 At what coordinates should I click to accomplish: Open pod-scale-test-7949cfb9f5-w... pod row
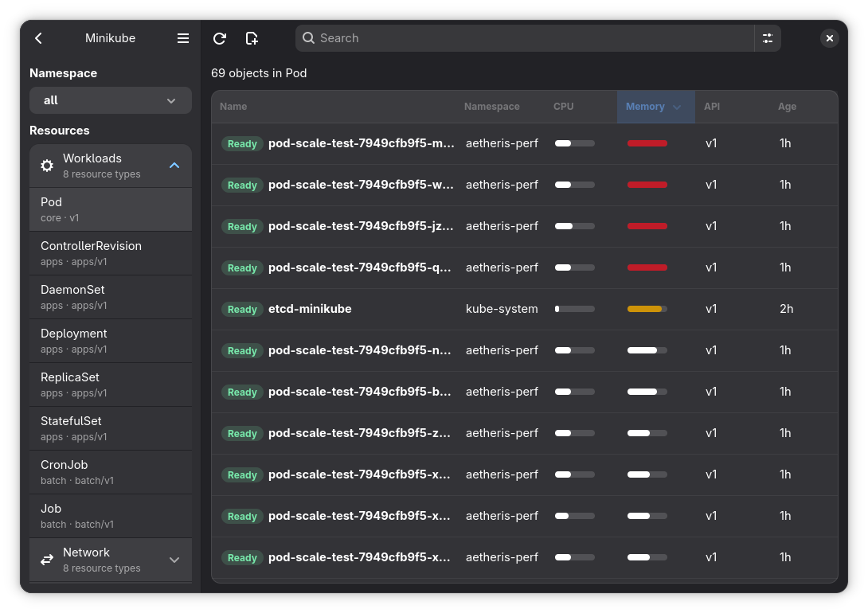[524, 185]
